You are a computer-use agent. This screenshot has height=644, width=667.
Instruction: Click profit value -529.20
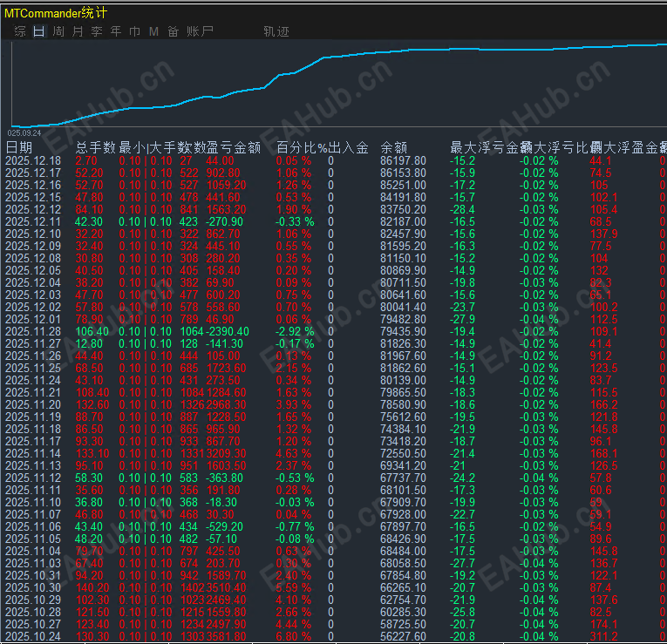[x=225, y=526]
